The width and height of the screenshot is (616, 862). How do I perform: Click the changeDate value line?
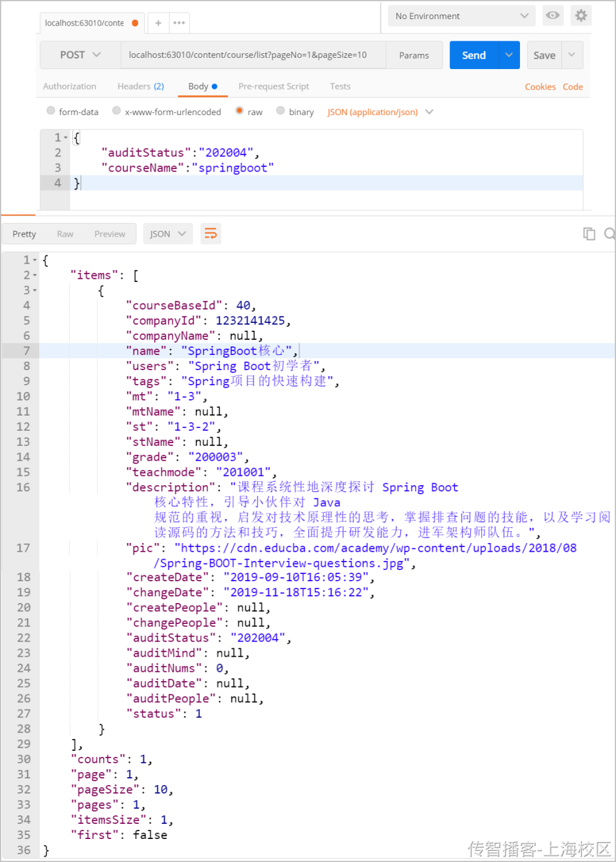[250, 593]
